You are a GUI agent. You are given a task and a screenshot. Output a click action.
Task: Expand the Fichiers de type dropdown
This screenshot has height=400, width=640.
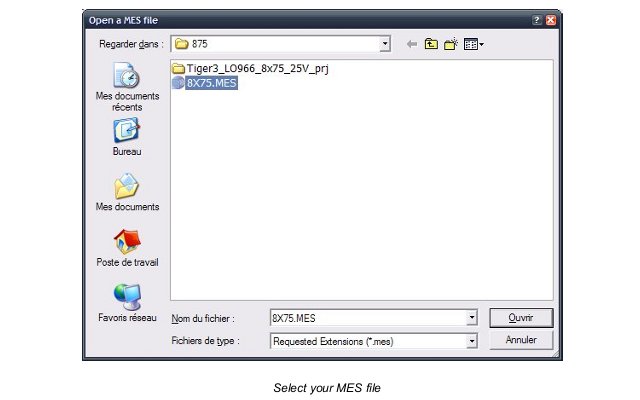coord(472,341)
